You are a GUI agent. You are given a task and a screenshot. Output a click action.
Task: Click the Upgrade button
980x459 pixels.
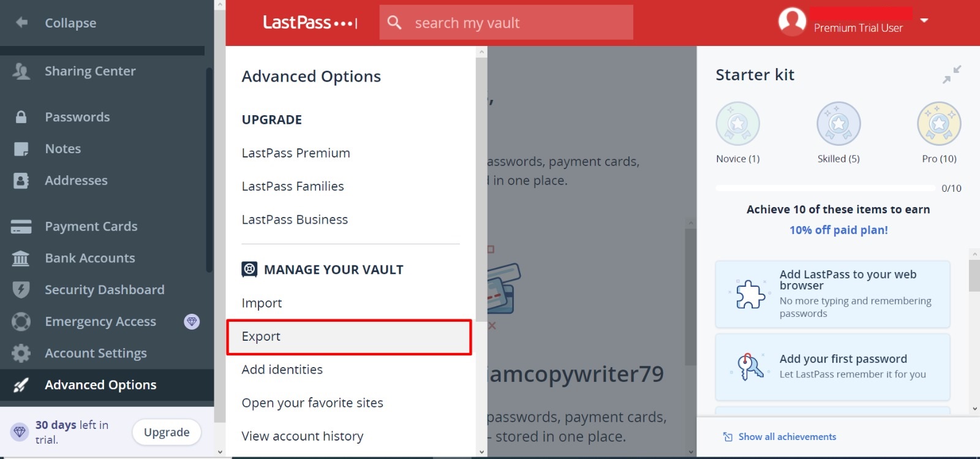click(x=167, y=432)
